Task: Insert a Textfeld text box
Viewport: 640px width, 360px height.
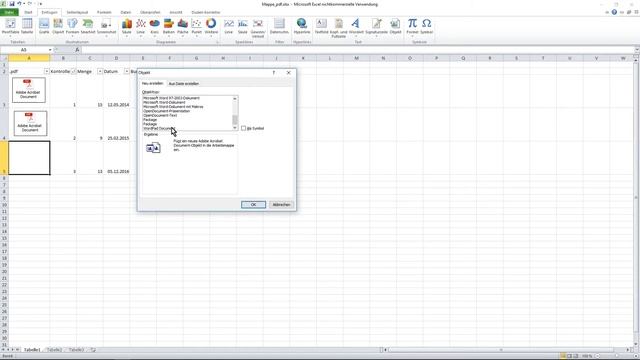Action: tap(321, 26)
